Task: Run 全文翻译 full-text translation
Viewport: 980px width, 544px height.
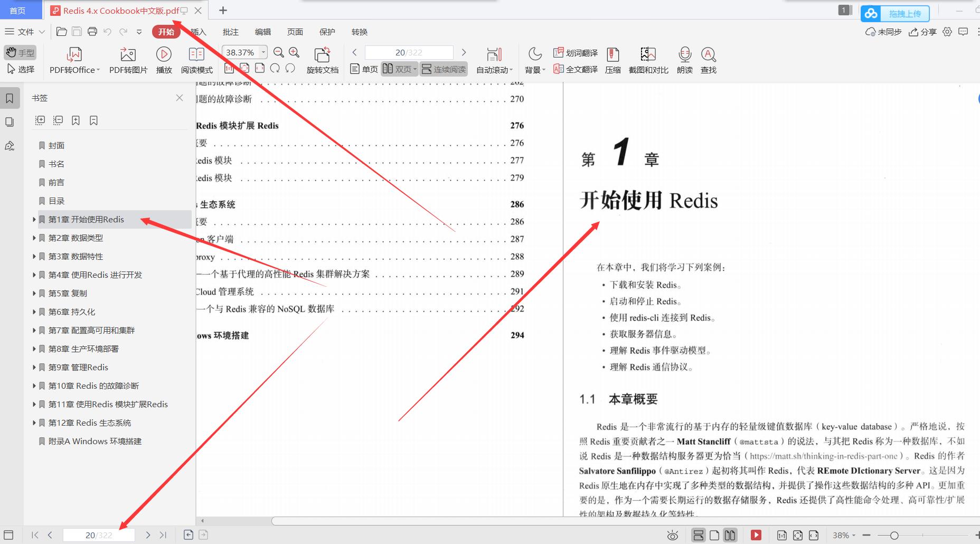Action: point(576,69)
